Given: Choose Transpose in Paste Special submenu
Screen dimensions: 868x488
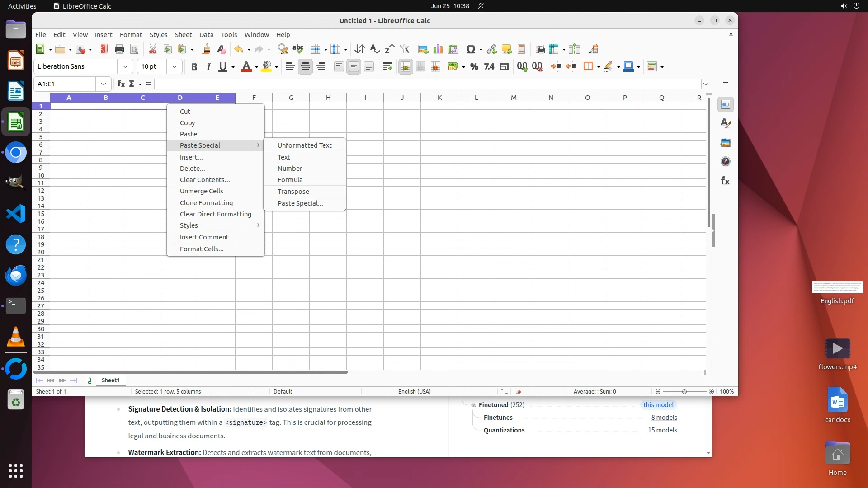Looking at the screenshot, I should 293,192.
